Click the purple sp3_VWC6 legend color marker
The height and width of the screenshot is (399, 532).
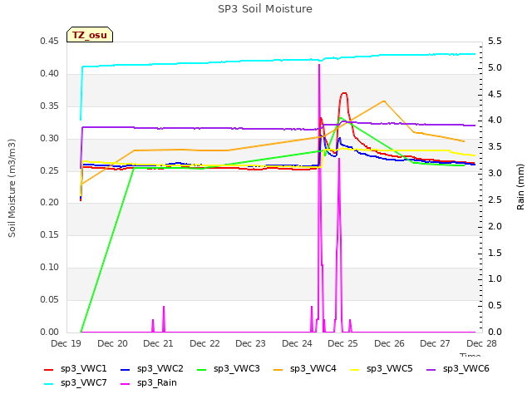pos(431,370)
